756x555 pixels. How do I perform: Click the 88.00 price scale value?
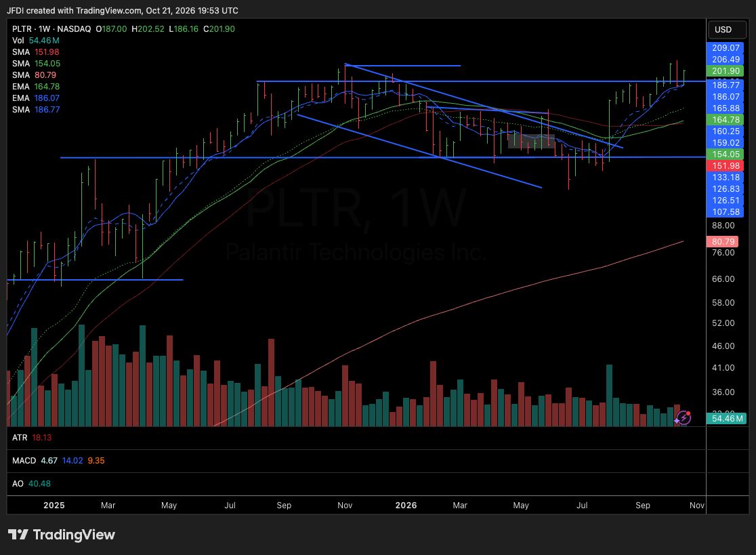pos(723,226)
